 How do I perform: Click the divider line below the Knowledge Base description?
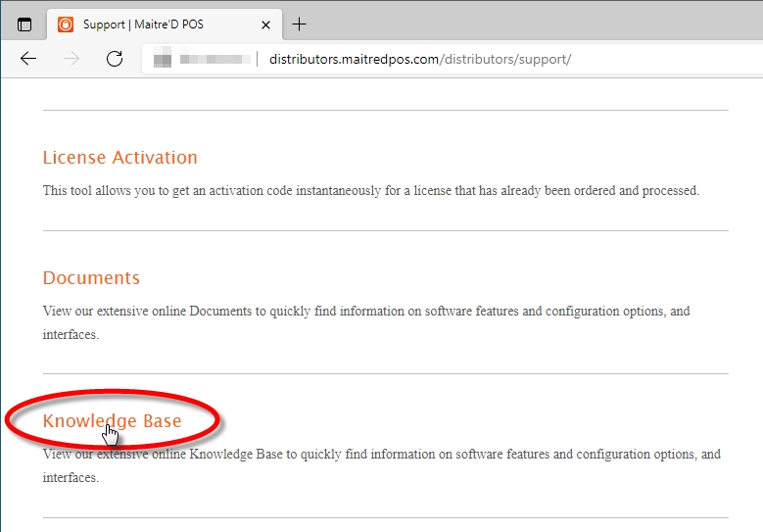pos(385,517)
